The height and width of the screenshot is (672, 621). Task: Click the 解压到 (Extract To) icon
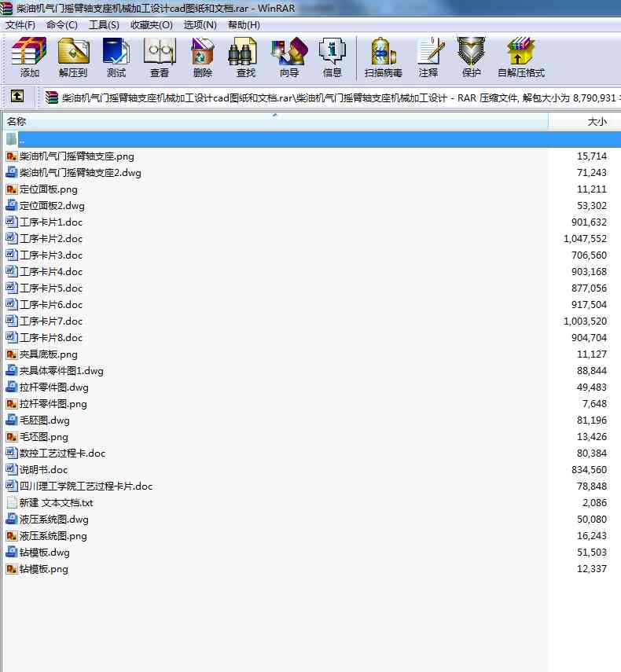[x=73, y=57]
